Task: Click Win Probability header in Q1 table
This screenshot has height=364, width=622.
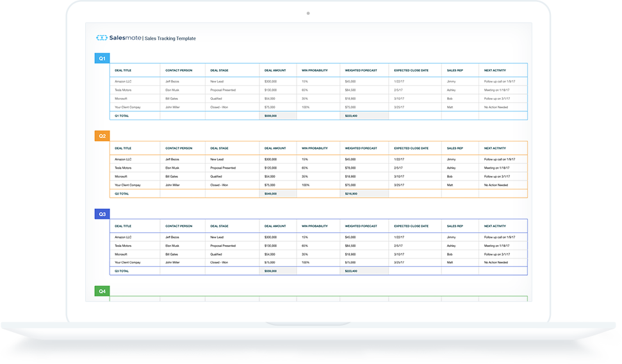Action: click(x=315, y=71)
